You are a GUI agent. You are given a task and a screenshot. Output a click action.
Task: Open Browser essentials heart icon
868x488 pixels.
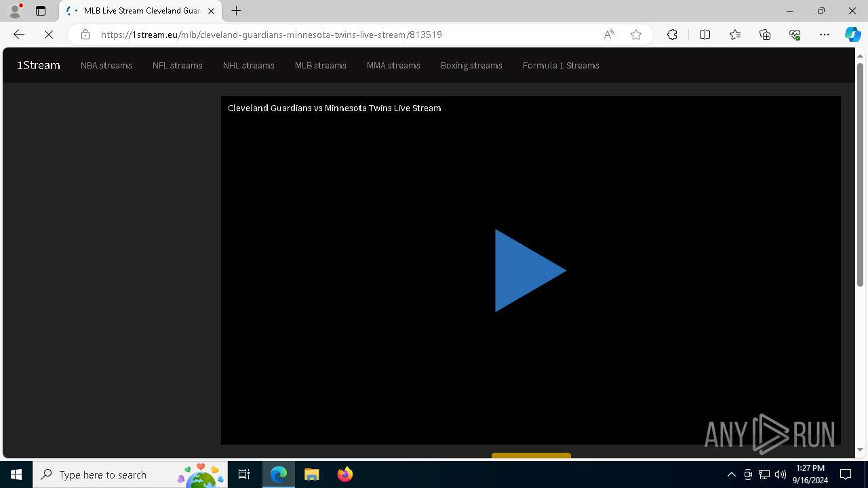point(795,35)
